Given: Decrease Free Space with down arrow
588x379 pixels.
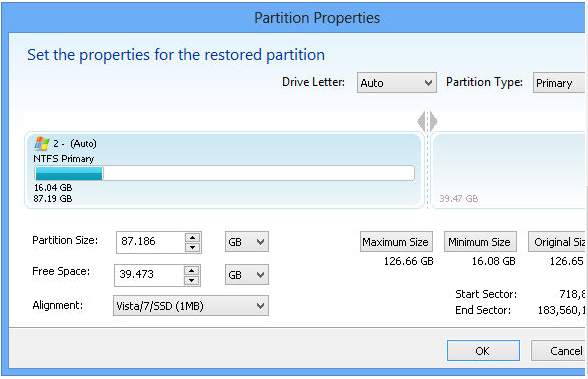Looking at the screenshot, I should (192, 280).
